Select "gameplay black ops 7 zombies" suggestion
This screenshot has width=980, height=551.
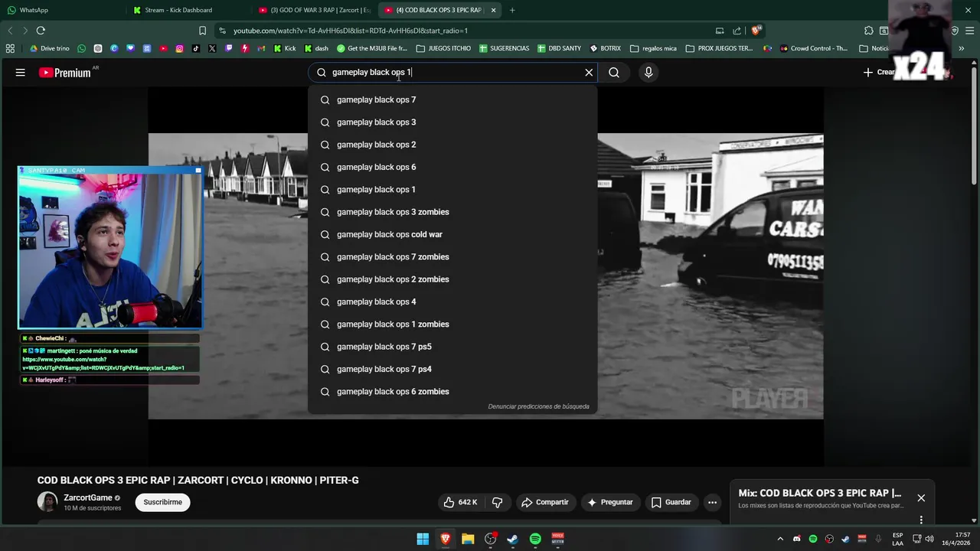coord(452,257)
